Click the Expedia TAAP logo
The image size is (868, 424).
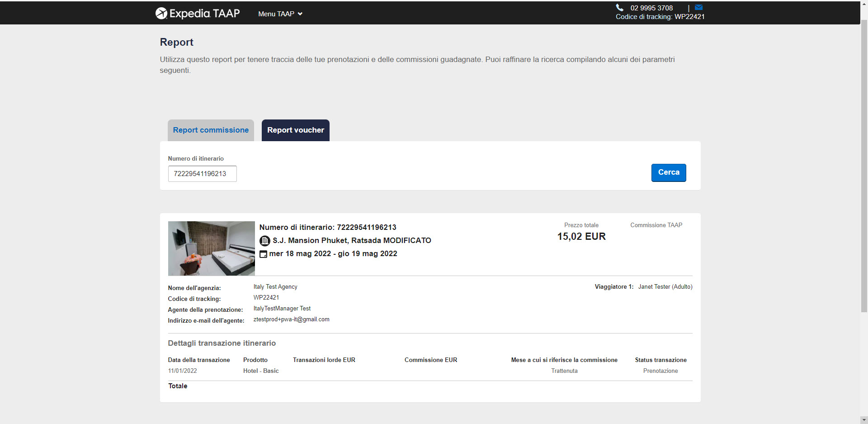coord(198,14)
